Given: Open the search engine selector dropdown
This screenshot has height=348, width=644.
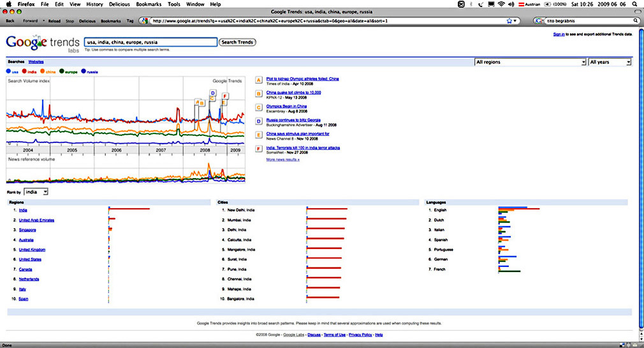Looking at the screenshot, I should click(539, 20).
